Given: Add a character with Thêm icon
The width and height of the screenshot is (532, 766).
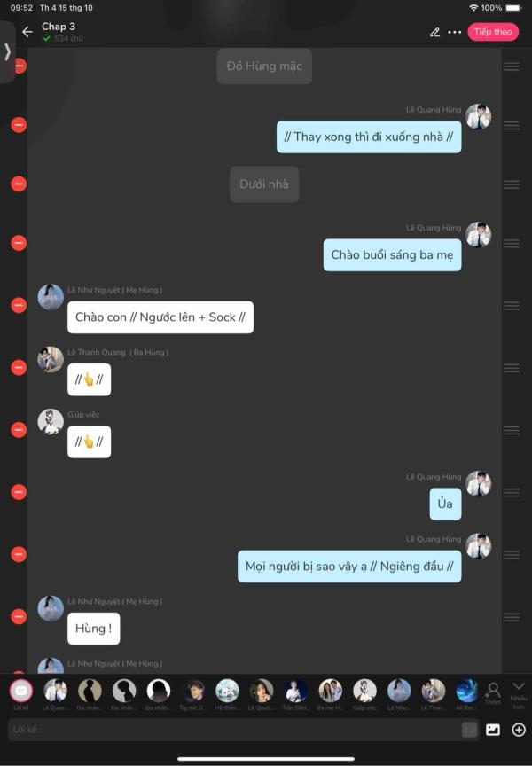Looking at the screenshot, I should pyautogui.click(x=493, y=693).
